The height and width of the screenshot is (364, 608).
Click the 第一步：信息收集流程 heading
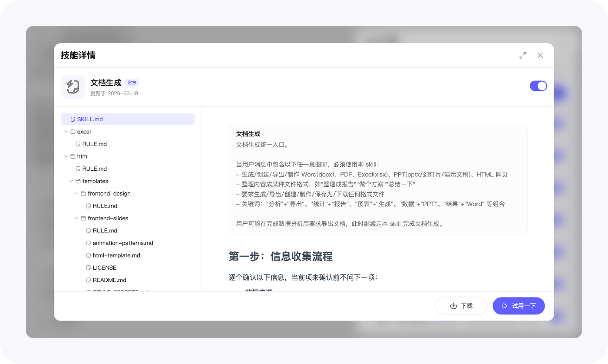280,257
